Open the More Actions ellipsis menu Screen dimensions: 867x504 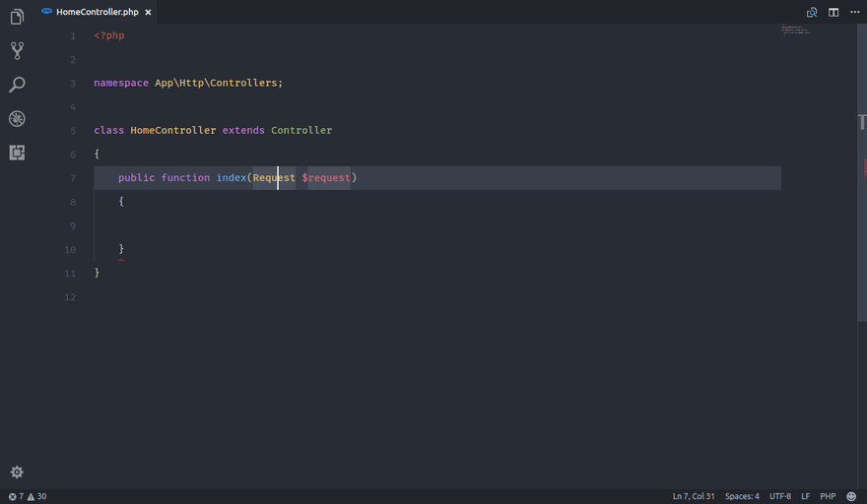(855, 12)
